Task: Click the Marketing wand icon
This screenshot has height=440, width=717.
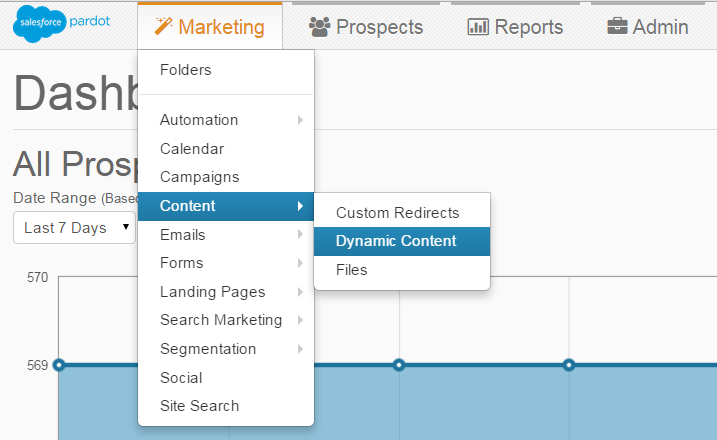Action: pos(163,26)
